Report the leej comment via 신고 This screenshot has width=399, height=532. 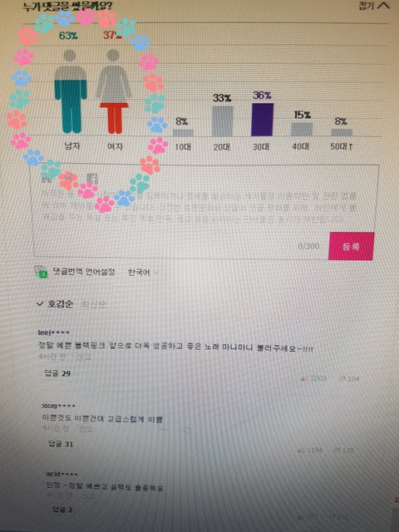(x=83, y=357)
